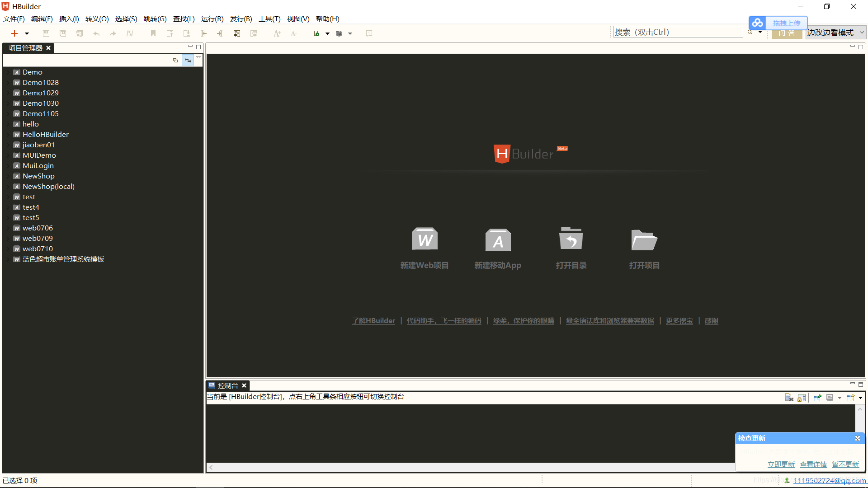Open the 文件(F) menu
868x488 pixels.
coord(14,19)
